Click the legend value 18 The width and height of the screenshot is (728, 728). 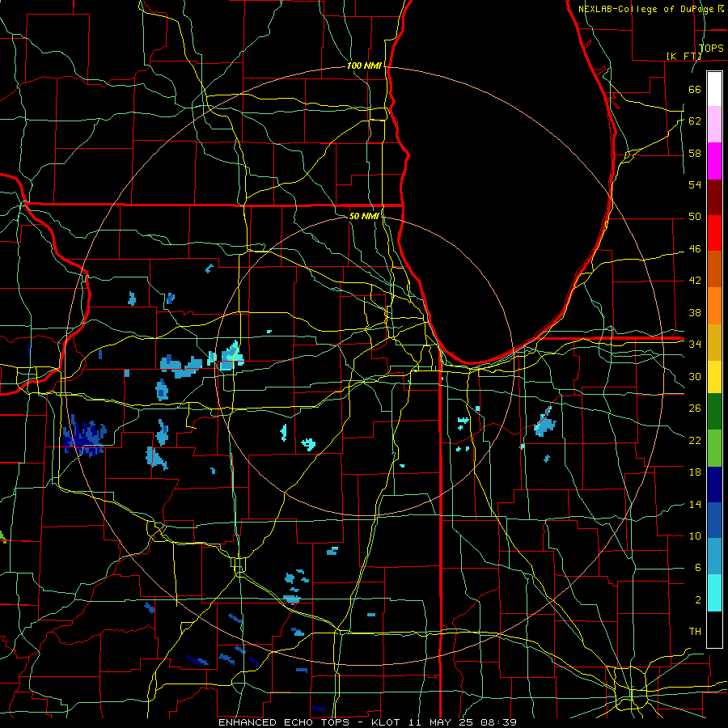pyautogui.click(x=695, y=472)
